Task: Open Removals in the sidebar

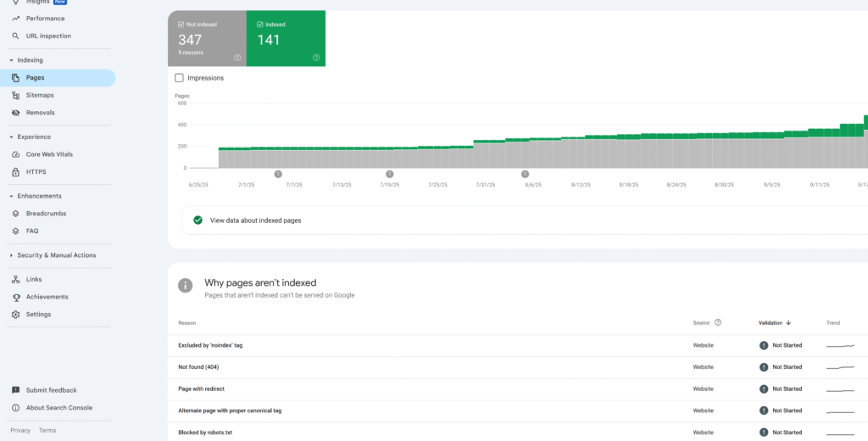Action: point(41,113)
